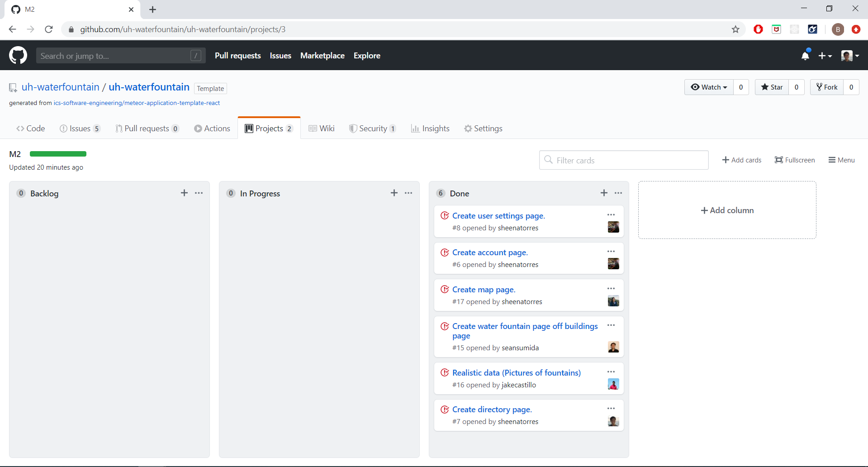Open the notifications bell
This screenshot has height=467, width=868.
pos(805,56)
